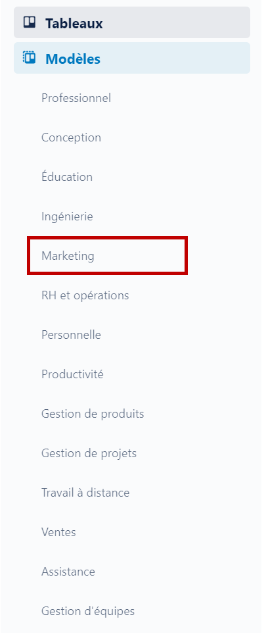Image resolution: width=266 pixels, height=644 pixels.
Task: Click the Tableaux label text
Action: click(74, 24)
